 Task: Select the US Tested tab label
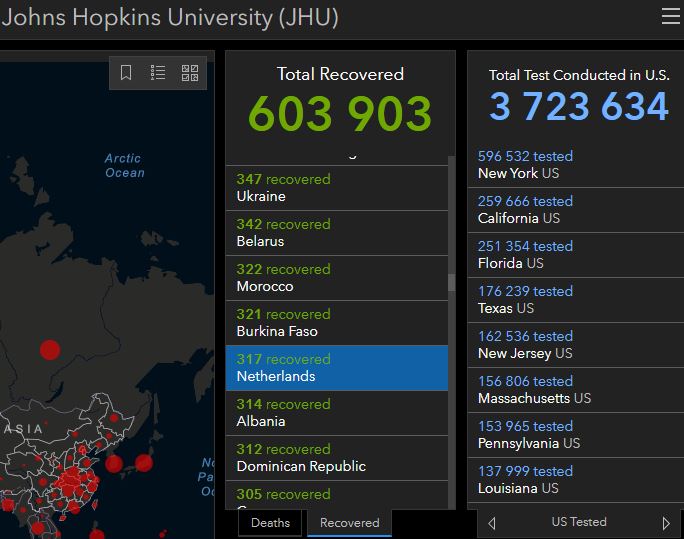click(x=579, y=522)
